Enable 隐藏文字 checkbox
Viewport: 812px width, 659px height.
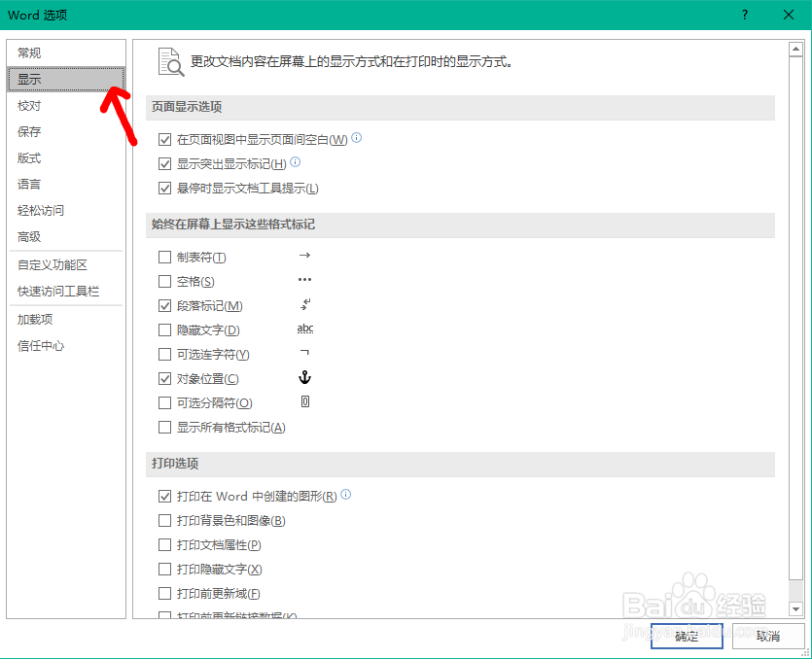(x=164, y=330)
